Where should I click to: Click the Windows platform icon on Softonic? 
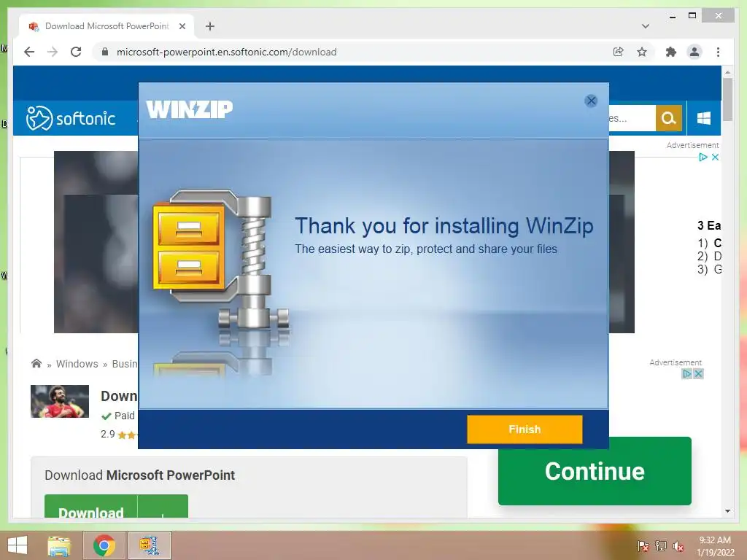[704, 118]
